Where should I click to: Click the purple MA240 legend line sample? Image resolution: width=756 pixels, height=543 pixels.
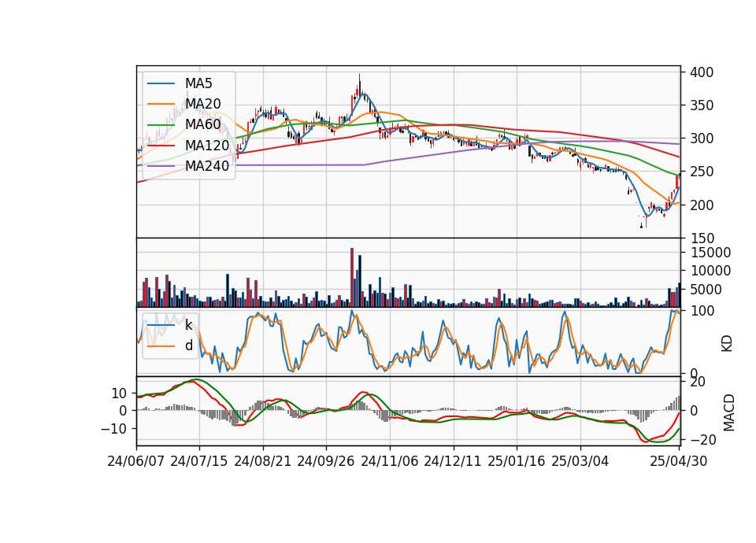click(x=161, y=166)
